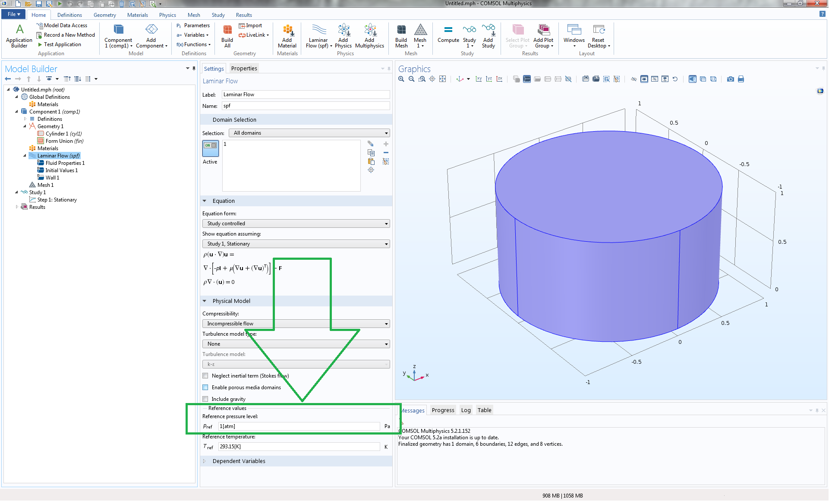Open the Geometry ribbon tab
This screenshot has width=832, height=504.
[105, 15]
